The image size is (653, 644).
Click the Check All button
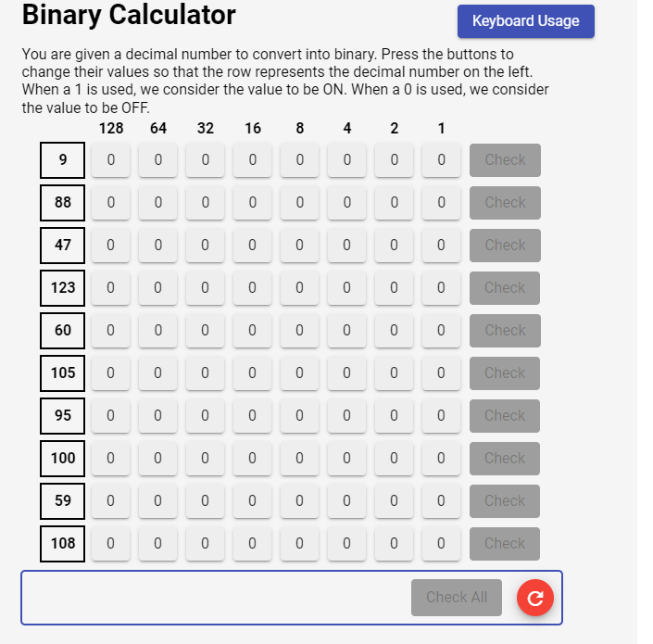pos(457,598)
